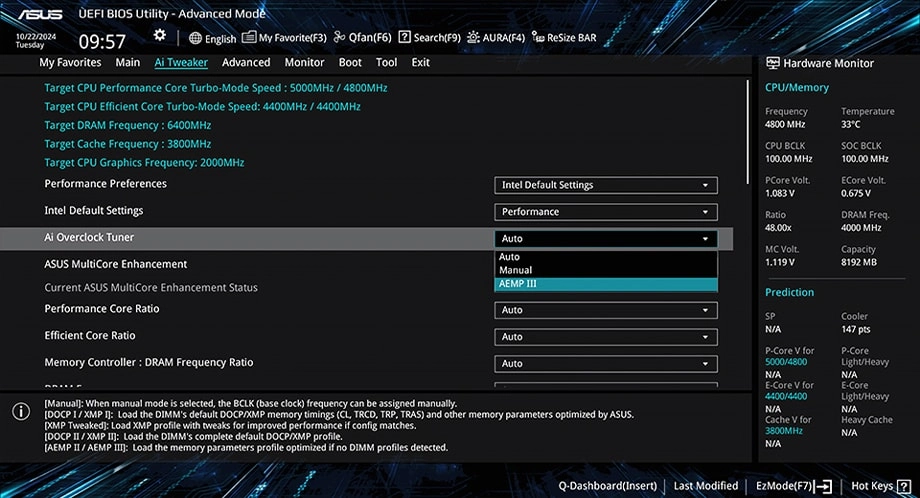Switch to Main tab
This screenshot has width=920, height=498.
[127, 62]
